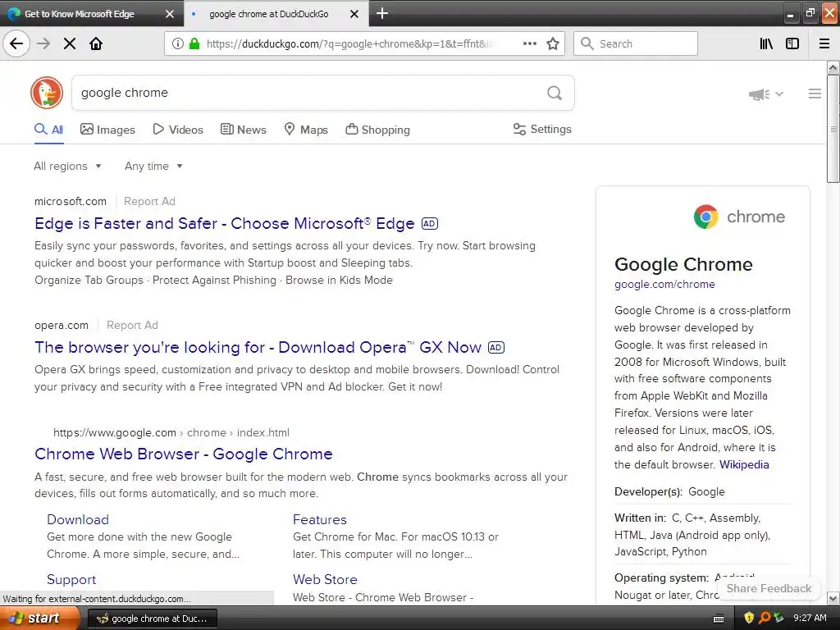
Task: Expand the All regions dropdown
Action: point(67,166)
